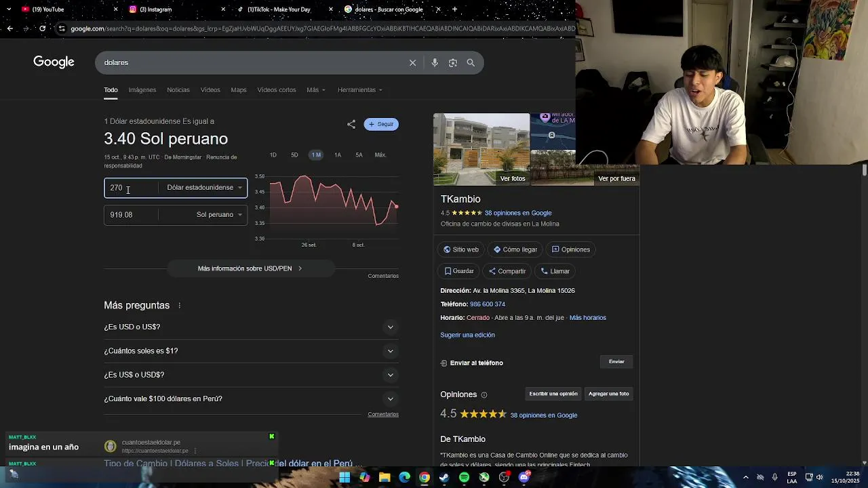The height and width of the screenshot is (488, 868).
Task: Open Steam from the taskbar
Action: (444, 477)
